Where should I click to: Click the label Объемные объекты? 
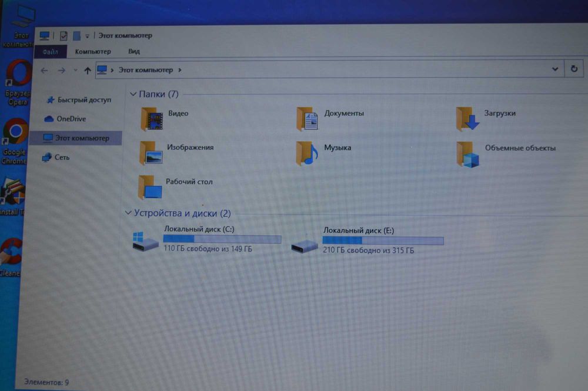coord(520,148)
